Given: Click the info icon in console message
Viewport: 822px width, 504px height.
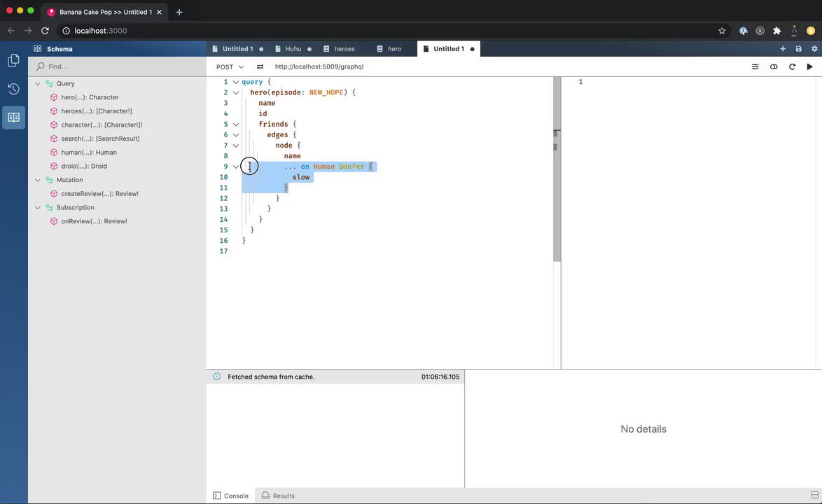Looking at the screenshot, I should 216,377.
